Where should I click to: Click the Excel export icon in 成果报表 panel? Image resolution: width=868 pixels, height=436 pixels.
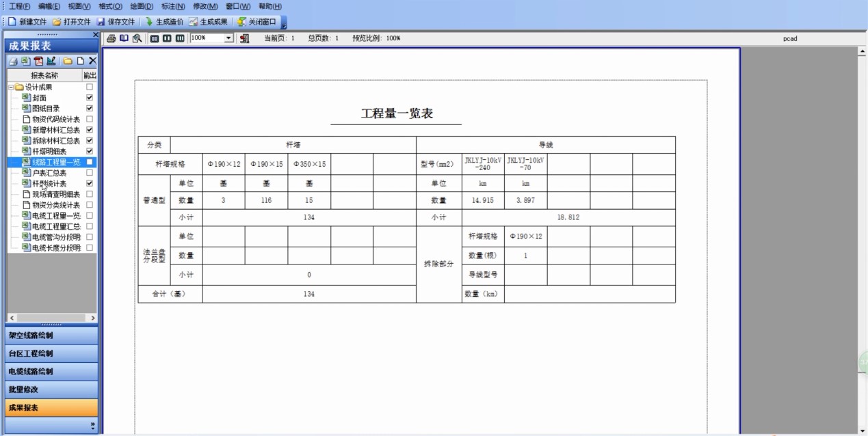pyautogui.click(x=25, y=61)
